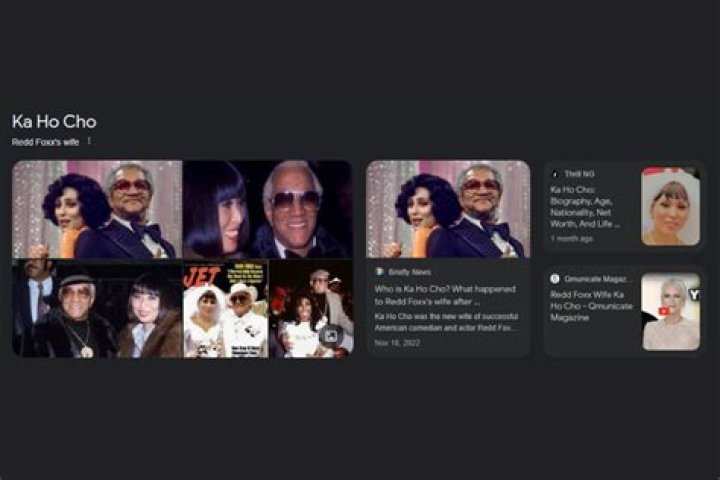Screen dimensions: 720x480
Task: Open the JET magazine cover image
Action: [226, 309]
